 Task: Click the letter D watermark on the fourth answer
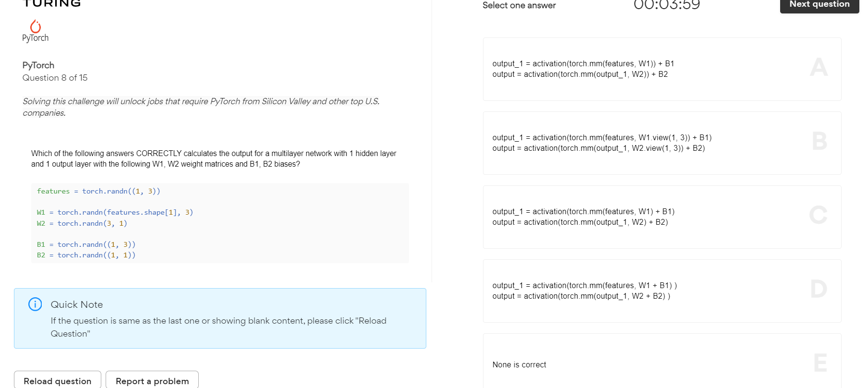(x=818, y=289)
